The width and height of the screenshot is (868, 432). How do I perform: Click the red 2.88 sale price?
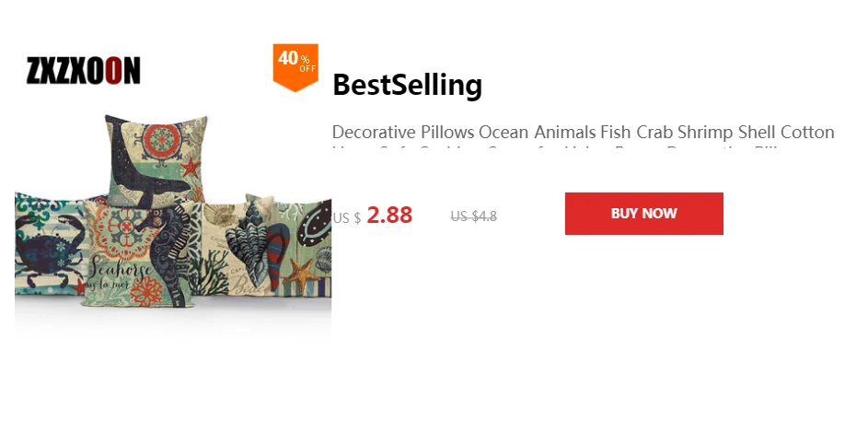pyautogui.click(x=389, y=215)
